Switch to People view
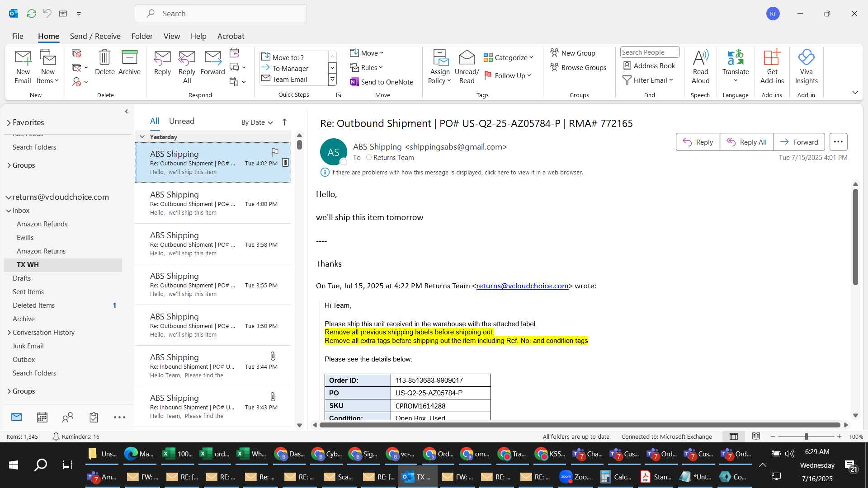 tap(68, 417)
